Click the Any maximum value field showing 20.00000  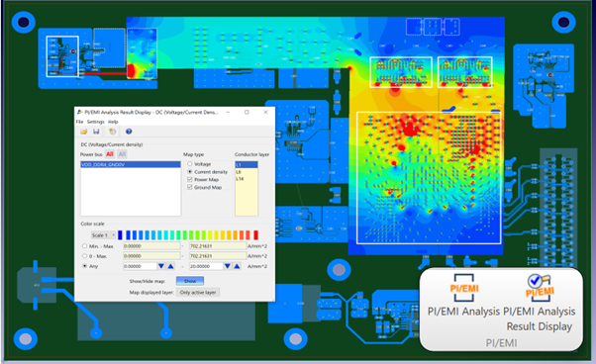pyautogui.click(x=206, y=266)
